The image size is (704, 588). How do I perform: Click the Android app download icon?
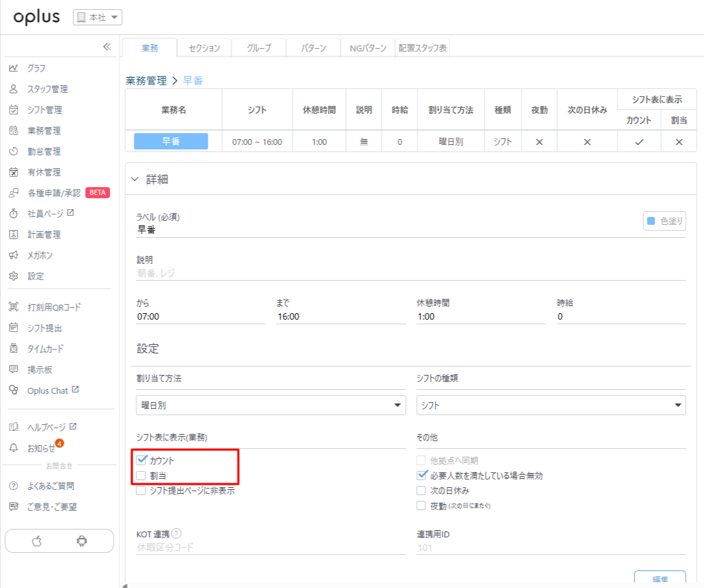(x=82, y=541)
